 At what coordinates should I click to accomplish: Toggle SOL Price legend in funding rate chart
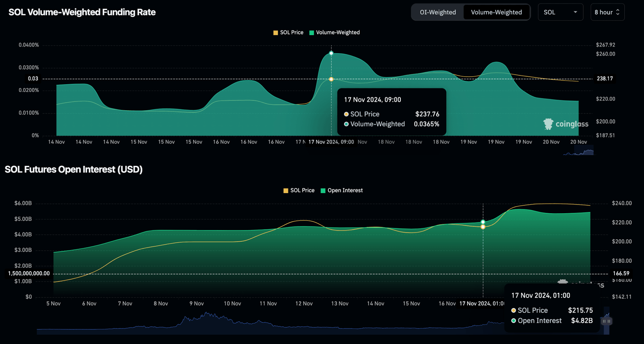[x=291, y=32]
